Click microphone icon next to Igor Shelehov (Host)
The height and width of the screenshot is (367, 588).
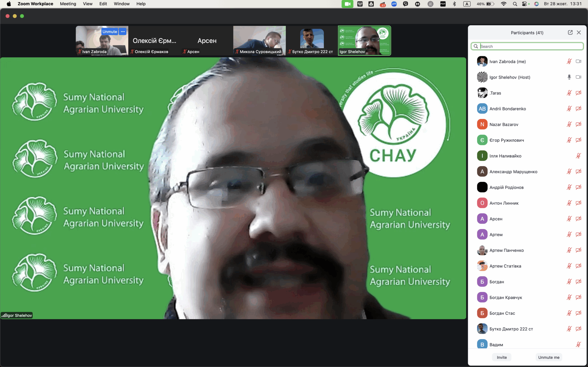(569, 77)
